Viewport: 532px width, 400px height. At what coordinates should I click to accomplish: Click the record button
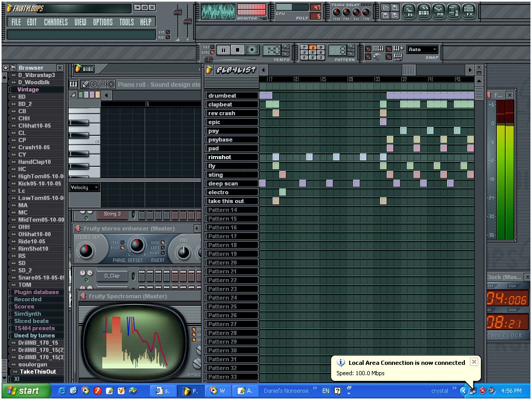coord(252,50)
